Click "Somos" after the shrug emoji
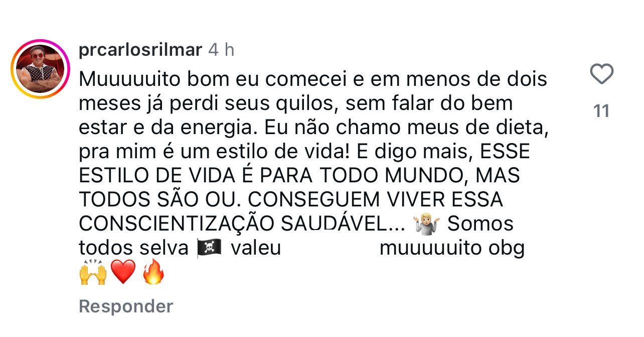The image size is (644, 337). [x=480, y=223]
